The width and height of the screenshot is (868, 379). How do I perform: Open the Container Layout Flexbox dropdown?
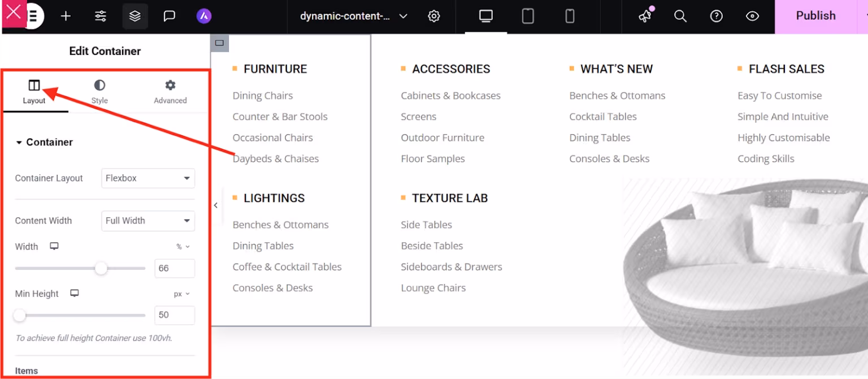point(147,178)
